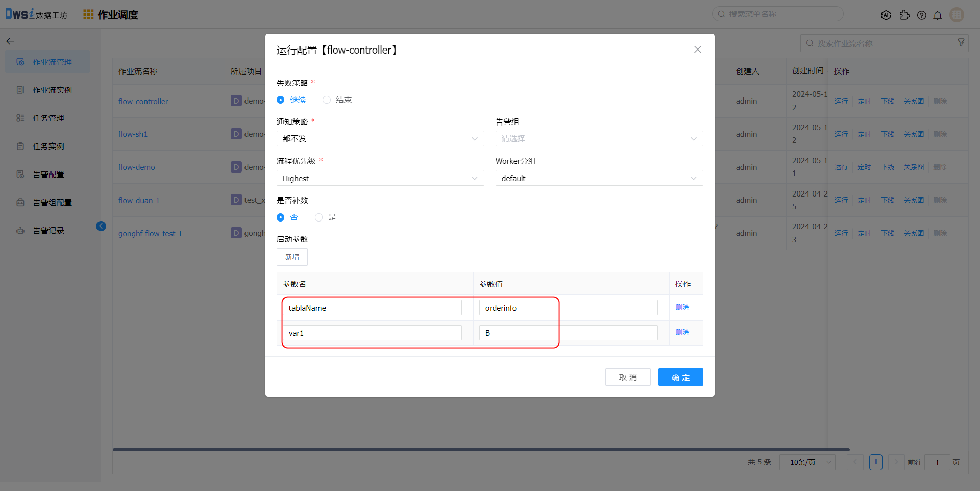The height and width of the screenshot is (491, 980).
Task: Open the 通知策略 dropdown
Action: point(380,139)
